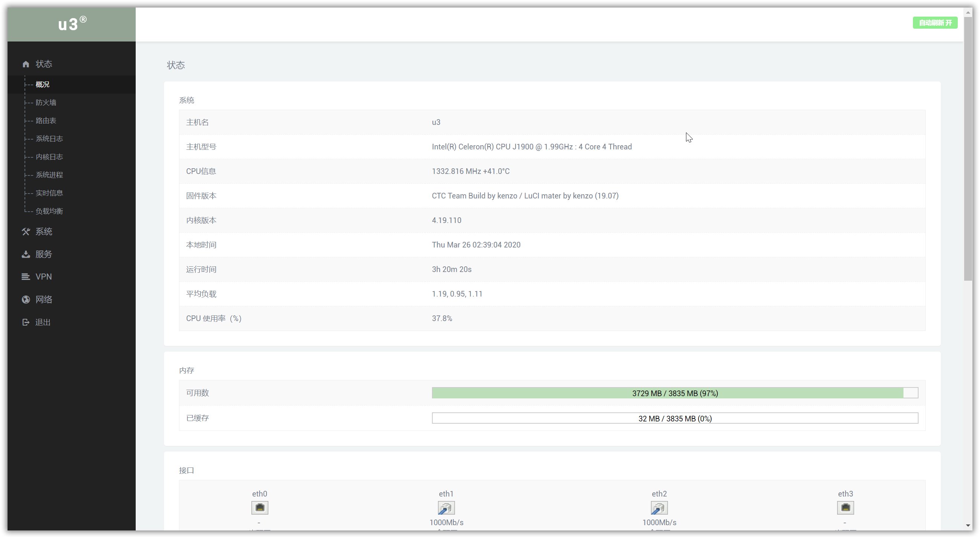Click the eth0 network interface icon
The width and height of the screenshot is (980, 538).
(x=259, y=507)
